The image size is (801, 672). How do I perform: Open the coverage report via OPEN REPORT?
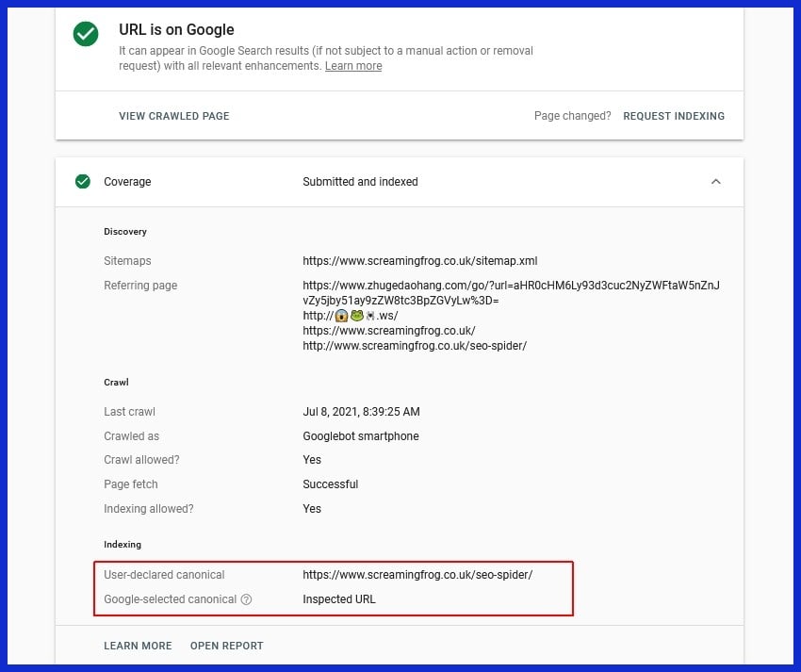point(226,646)
